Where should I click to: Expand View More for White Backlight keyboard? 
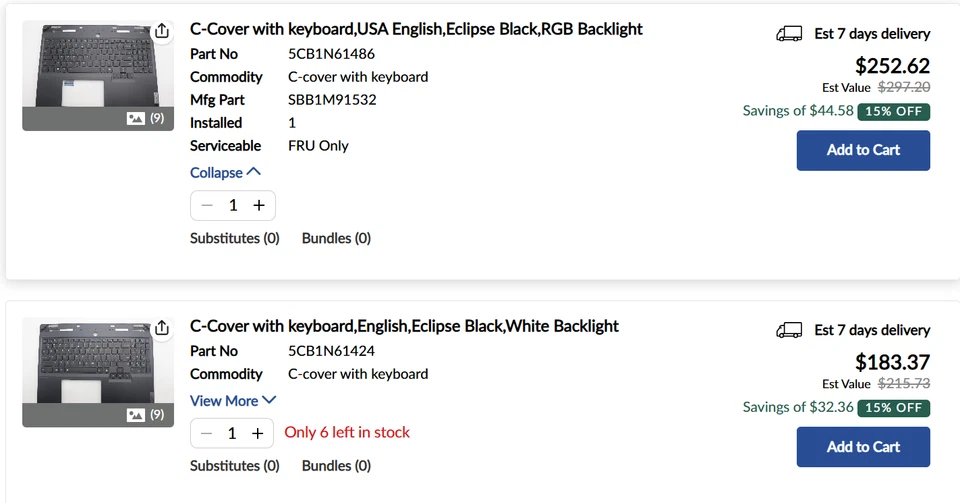[233, 400]
